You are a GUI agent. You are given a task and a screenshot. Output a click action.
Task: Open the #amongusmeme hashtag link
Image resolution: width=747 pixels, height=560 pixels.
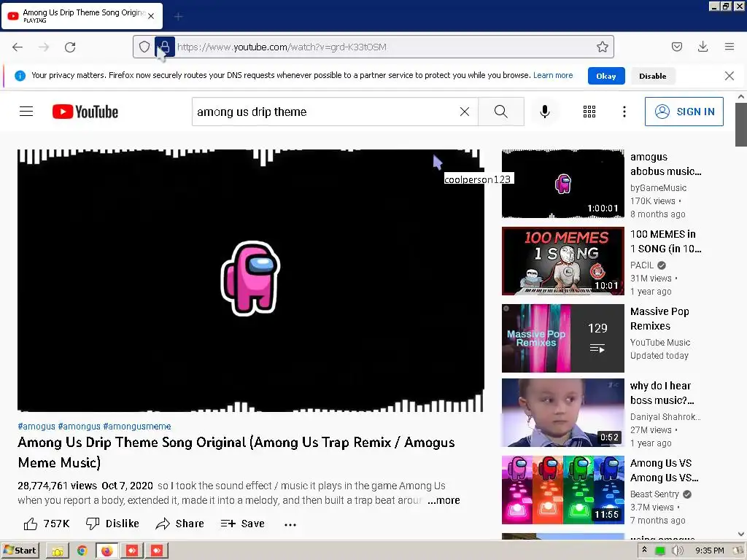(x=136, y=426)
